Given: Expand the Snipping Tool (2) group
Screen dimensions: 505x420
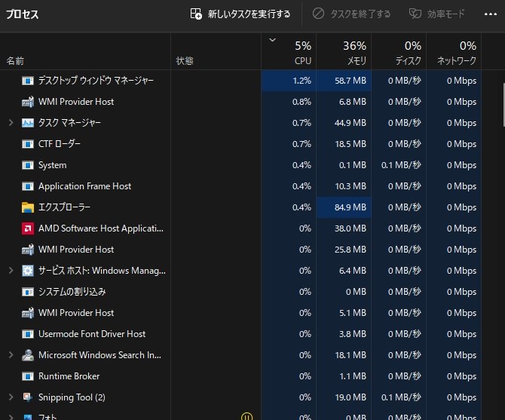Looking at the screenshot, I should click(x=11, y=397).
